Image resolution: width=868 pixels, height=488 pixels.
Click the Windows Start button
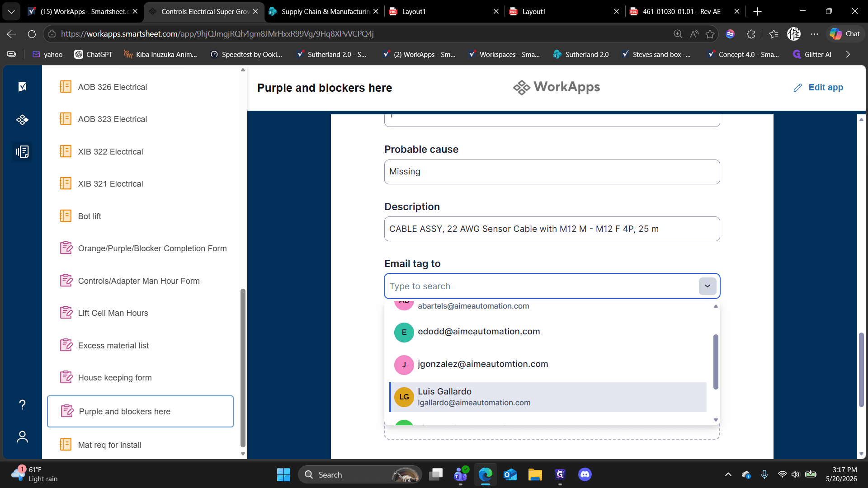283,474
